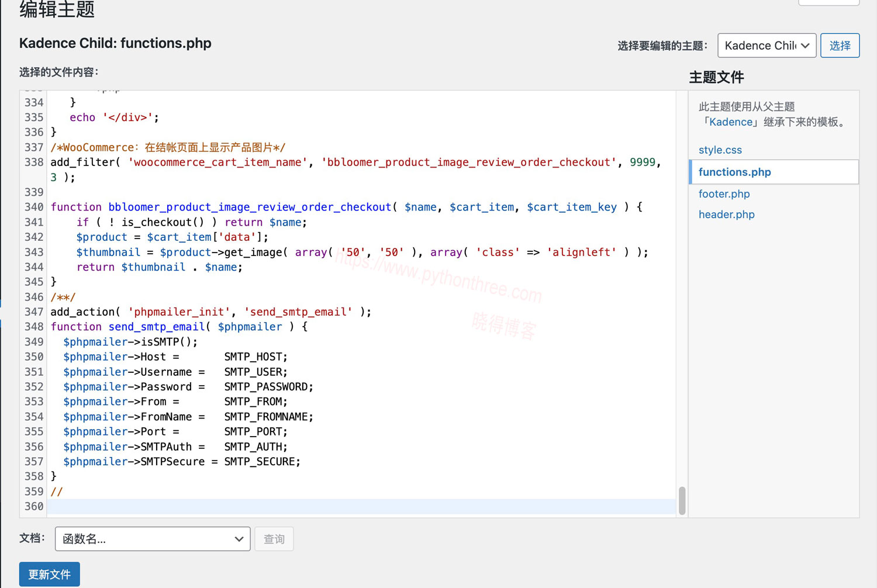The width and height of the screenshot is (877, 588).
Task: Click SMTP_PORT constant
Action: coord(253,431)
